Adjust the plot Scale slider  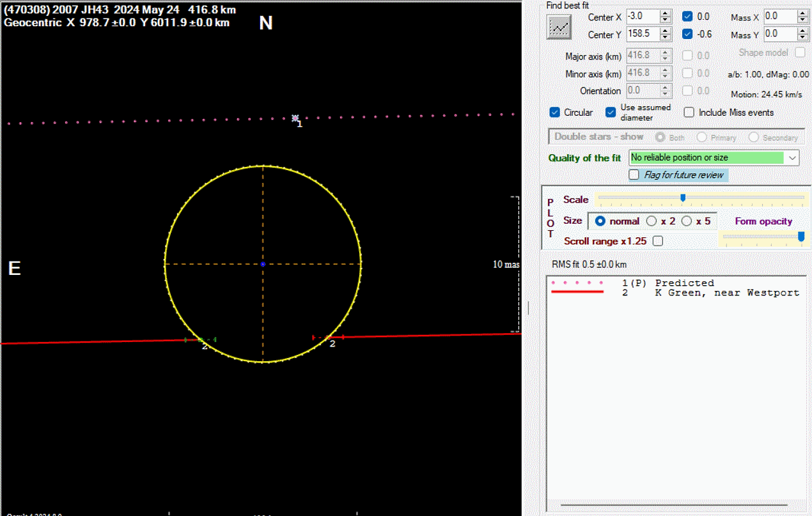[683, 198]
